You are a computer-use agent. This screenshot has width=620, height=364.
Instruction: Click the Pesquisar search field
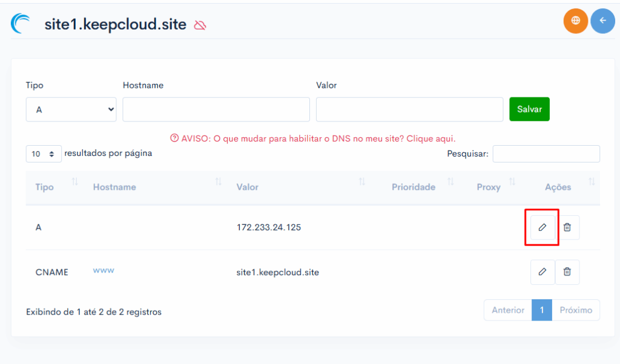[546, 154]
